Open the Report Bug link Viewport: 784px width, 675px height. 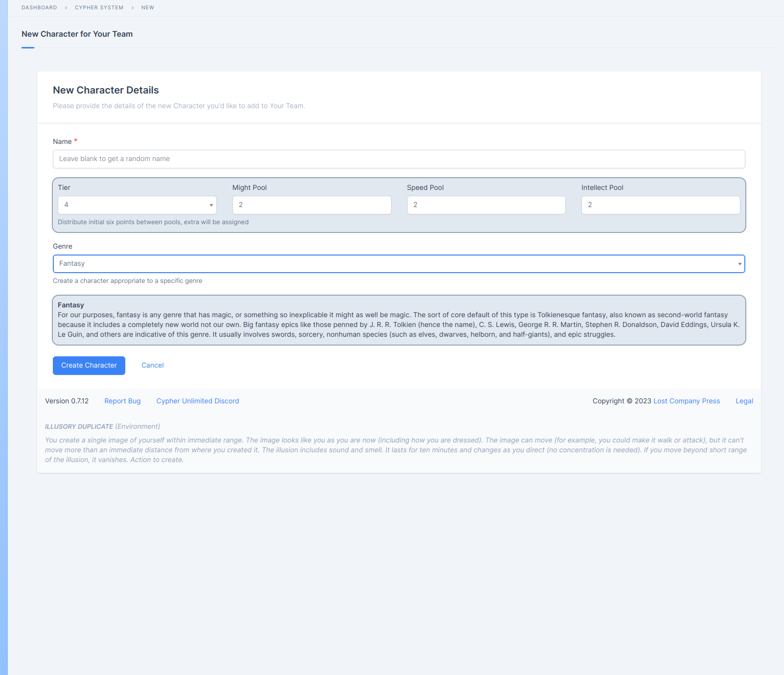click(122, 401)
